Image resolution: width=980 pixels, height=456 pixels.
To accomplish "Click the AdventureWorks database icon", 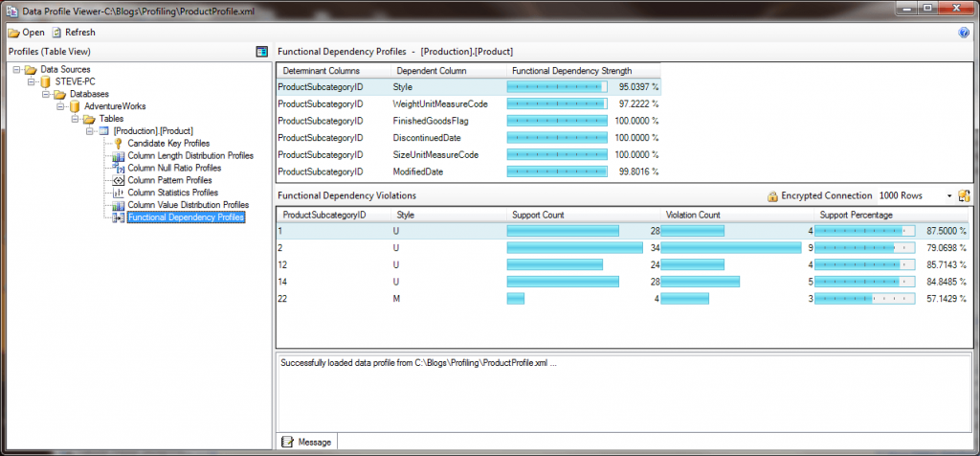I will (x=75, y=106).
